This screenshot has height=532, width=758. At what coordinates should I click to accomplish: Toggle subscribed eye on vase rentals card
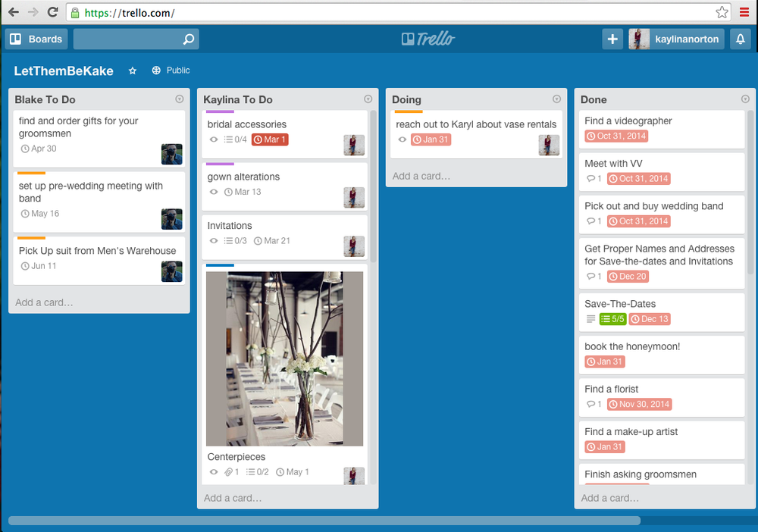pos(402,139)
